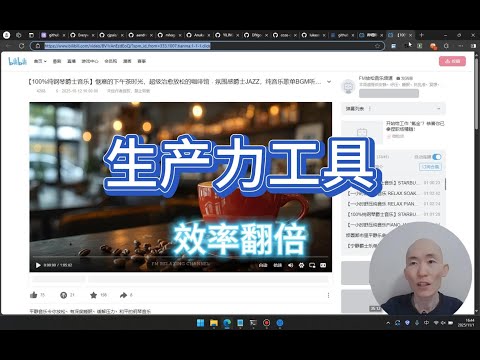
Task: Click the grey follow button under the uploader name
Action: [389, 93]
